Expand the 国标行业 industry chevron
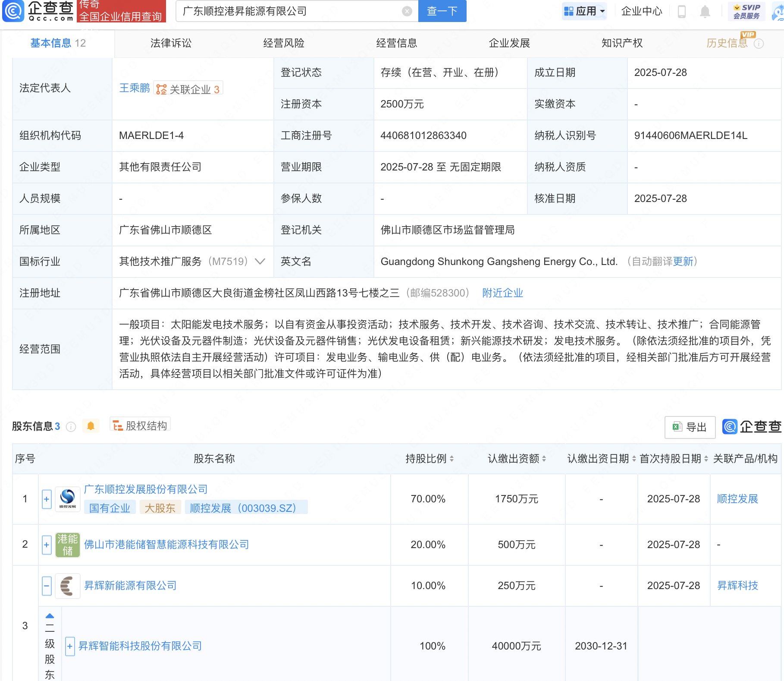Image resolution: width=784 pixels, height=681 pixels. tap(260, 262)
